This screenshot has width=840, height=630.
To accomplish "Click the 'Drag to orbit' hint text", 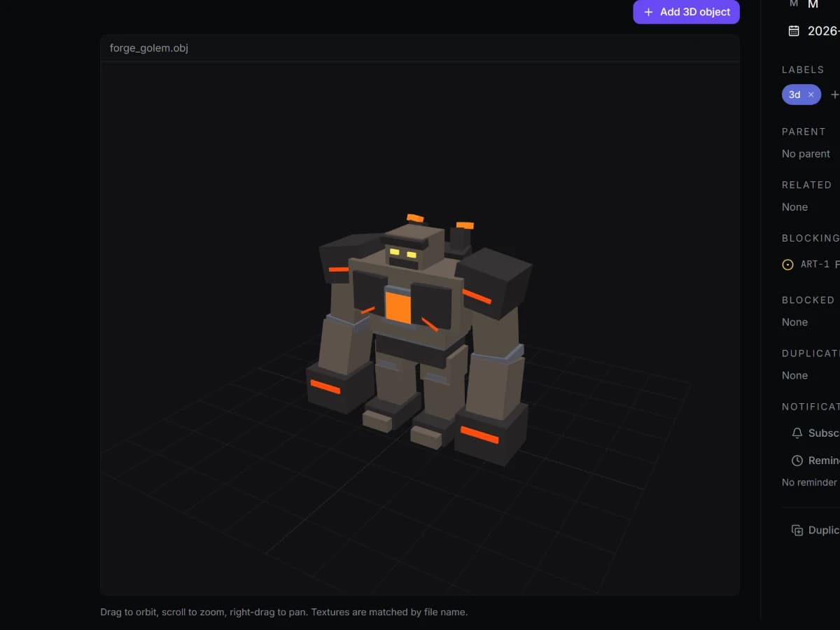I will tap(283, 612).
